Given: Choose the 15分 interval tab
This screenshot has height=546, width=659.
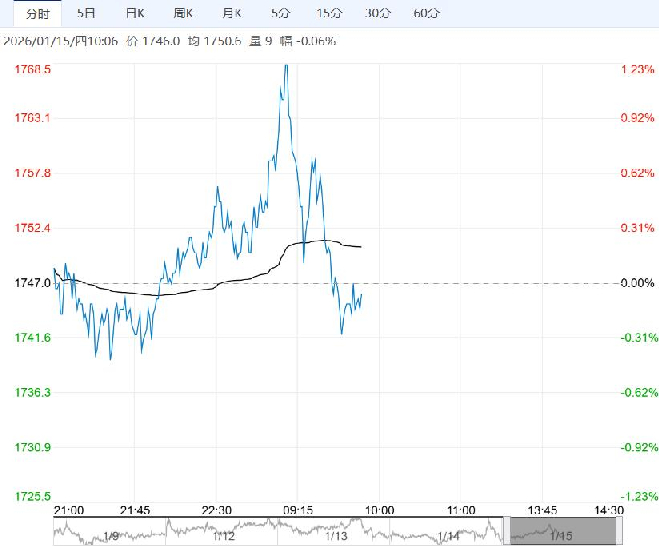Looking at the screenshot, I should coord(327,13).
